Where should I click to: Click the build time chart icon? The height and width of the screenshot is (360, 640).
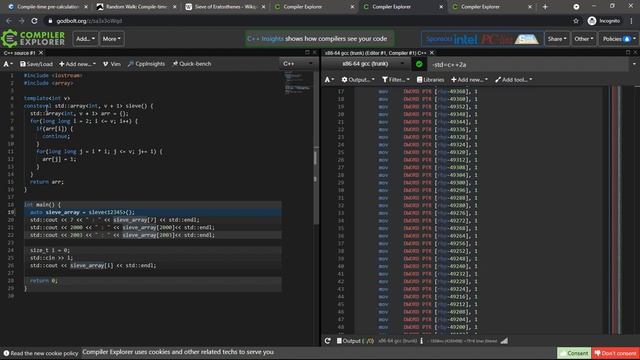[504, 341]
